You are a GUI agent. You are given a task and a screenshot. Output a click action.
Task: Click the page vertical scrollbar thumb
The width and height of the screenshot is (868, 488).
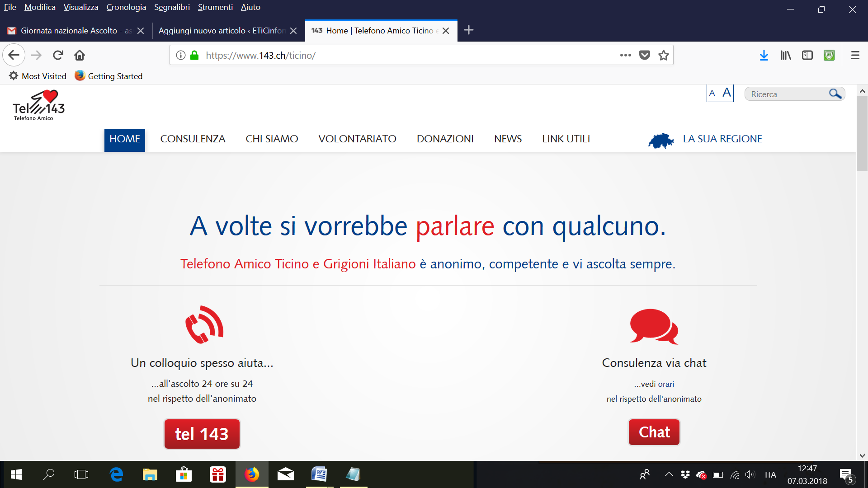coord(862,133)
